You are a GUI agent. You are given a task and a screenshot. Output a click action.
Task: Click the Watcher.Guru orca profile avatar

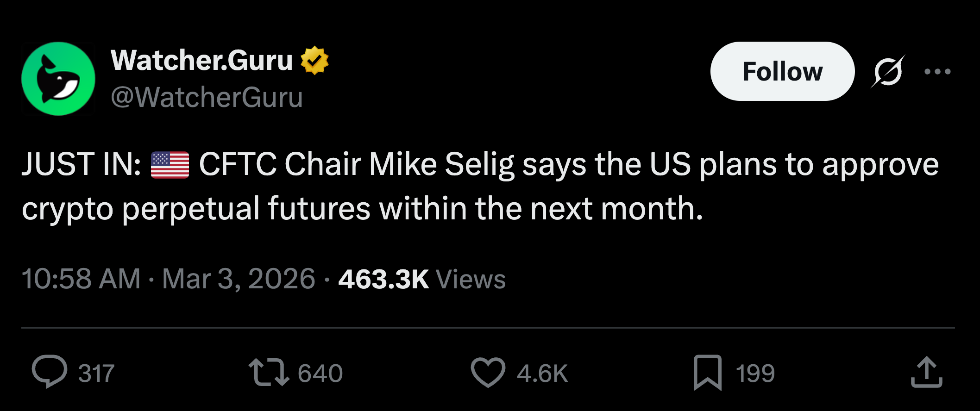click(x=58, y=79)
